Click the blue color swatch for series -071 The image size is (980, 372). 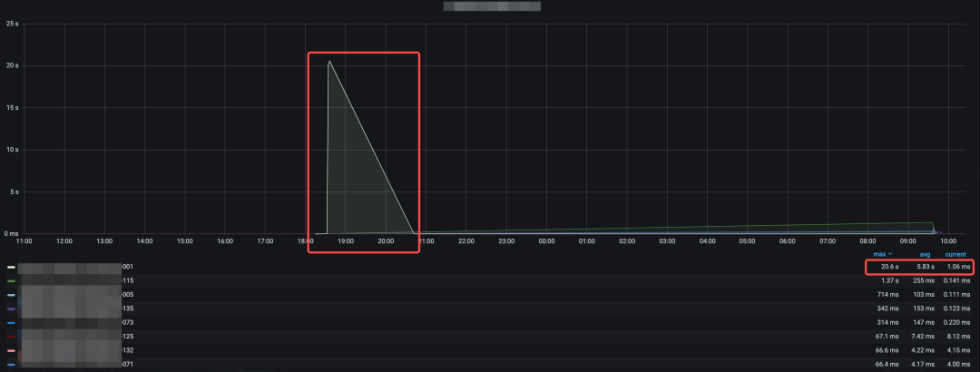pyautogui.click(x=11, y=363)
